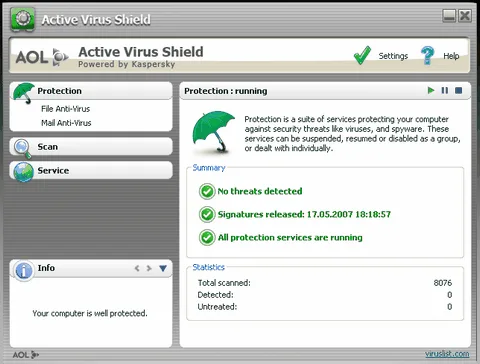
Task: Open the viruslist.com link
Action: (x=447, y=354)
